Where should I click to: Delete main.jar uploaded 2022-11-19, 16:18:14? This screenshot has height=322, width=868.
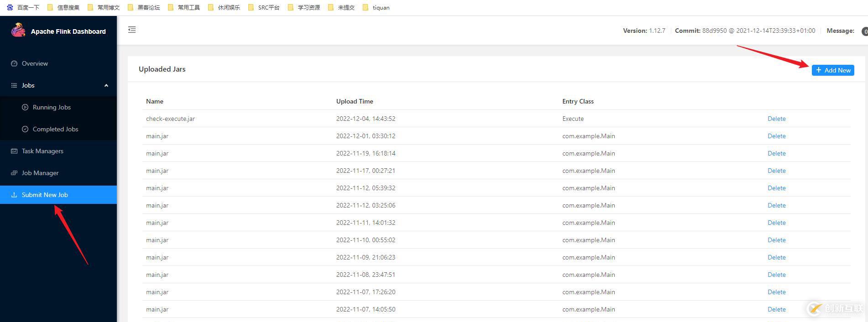tap(777, 153)
